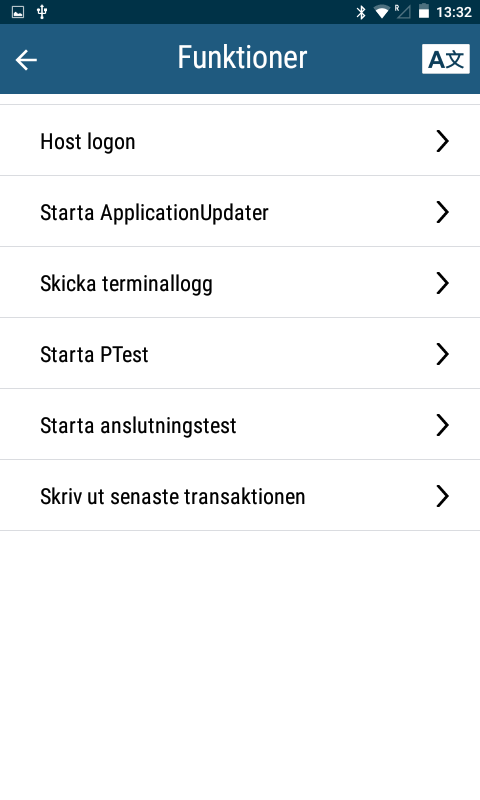Run Starta anslutningstest
The width and height of the screenshot is (480, 800).
(x=240, y=424)
